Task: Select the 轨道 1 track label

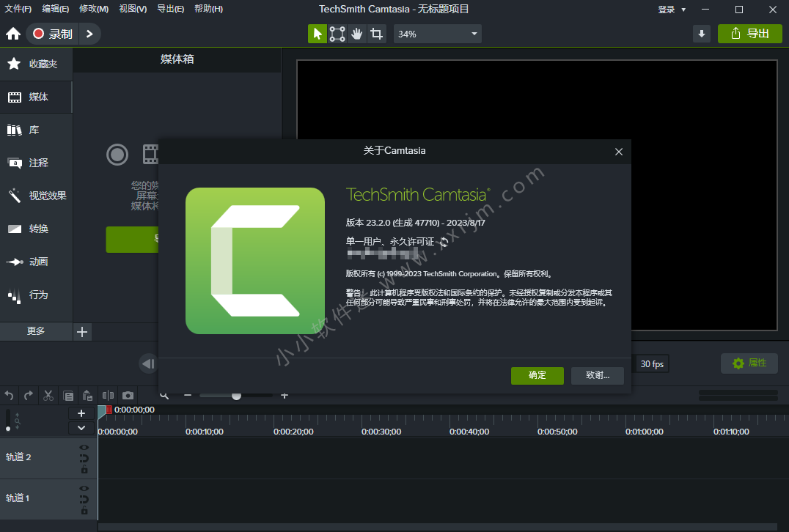Action: pos(17,498)
